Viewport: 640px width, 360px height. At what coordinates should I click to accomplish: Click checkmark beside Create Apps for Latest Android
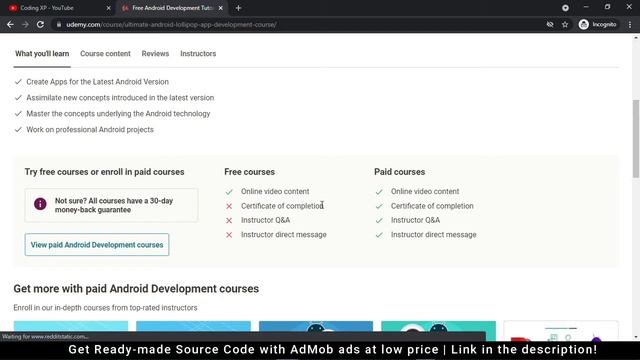coord(18,82)
